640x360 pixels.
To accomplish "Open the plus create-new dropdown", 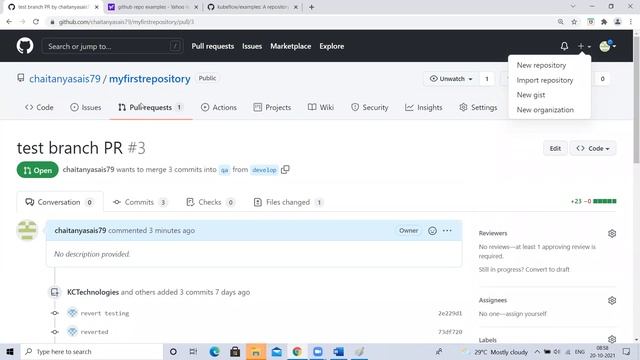I will click(584, 46).
